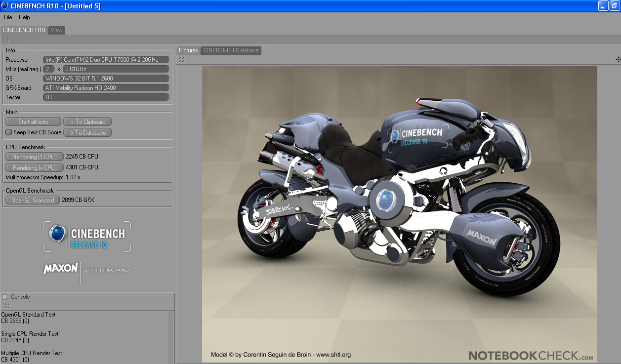Click the OS field
This screenshot has height=364, width=621.
click(106, 79)
